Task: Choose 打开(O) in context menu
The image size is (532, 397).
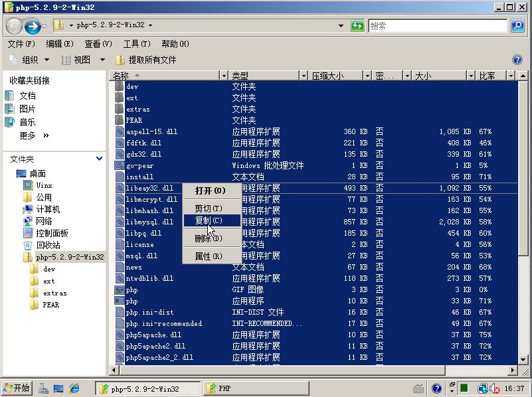Action: 212,191
